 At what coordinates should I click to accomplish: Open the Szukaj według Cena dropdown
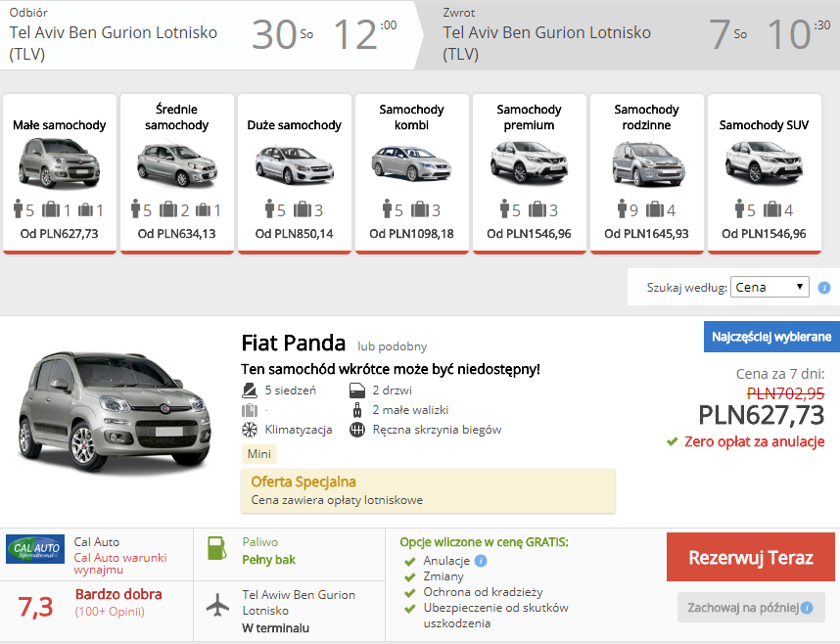pyautogui.click(x=770, y=287)
